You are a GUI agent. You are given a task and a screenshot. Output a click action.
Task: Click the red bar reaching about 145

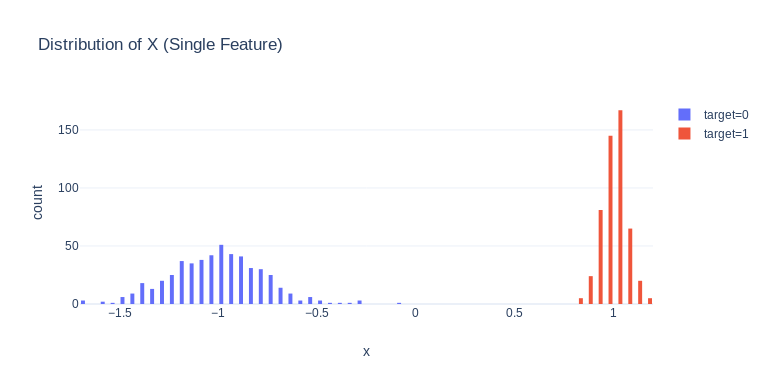pos(610,220)
